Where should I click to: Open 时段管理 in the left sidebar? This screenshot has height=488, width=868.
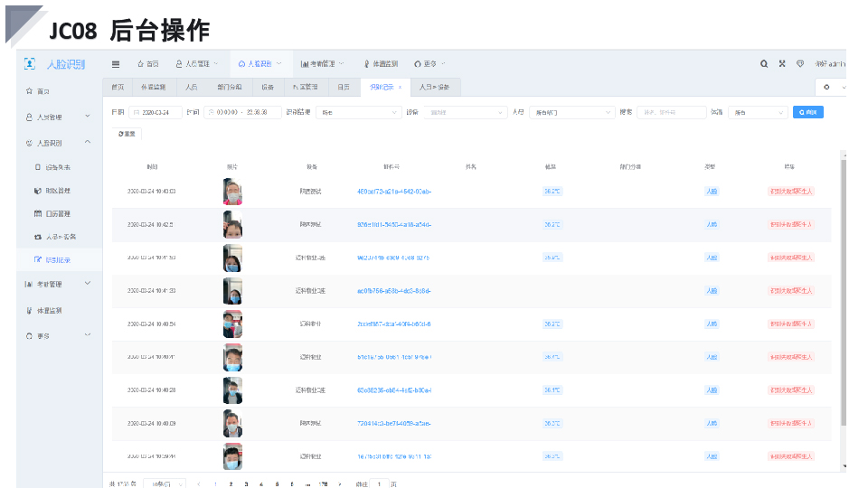[58, 191]
